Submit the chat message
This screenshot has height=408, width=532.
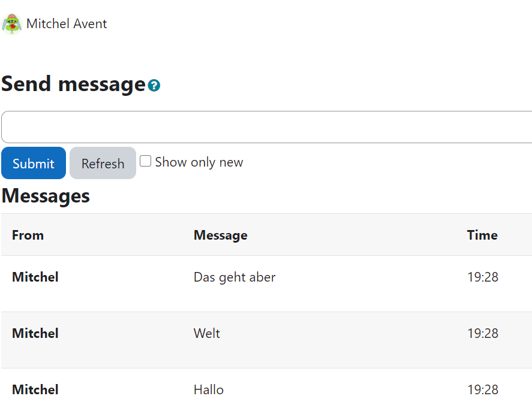(x=34, y=163)
